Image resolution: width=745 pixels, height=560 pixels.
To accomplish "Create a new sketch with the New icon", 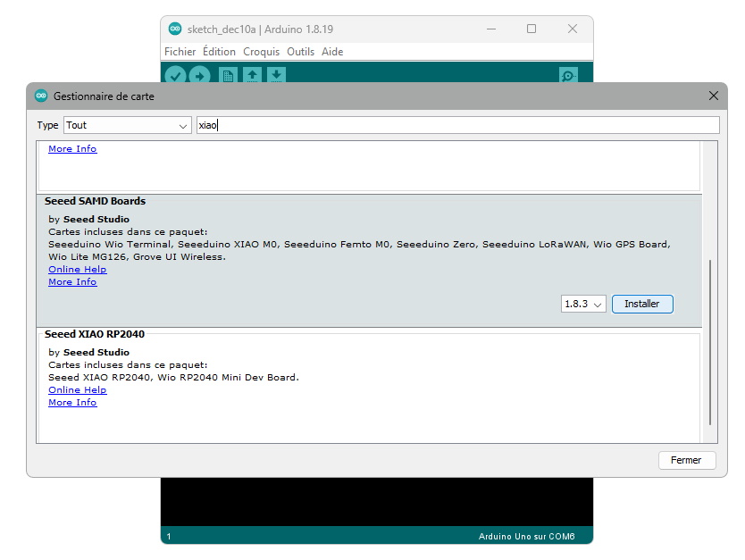I will coord(228,75).
